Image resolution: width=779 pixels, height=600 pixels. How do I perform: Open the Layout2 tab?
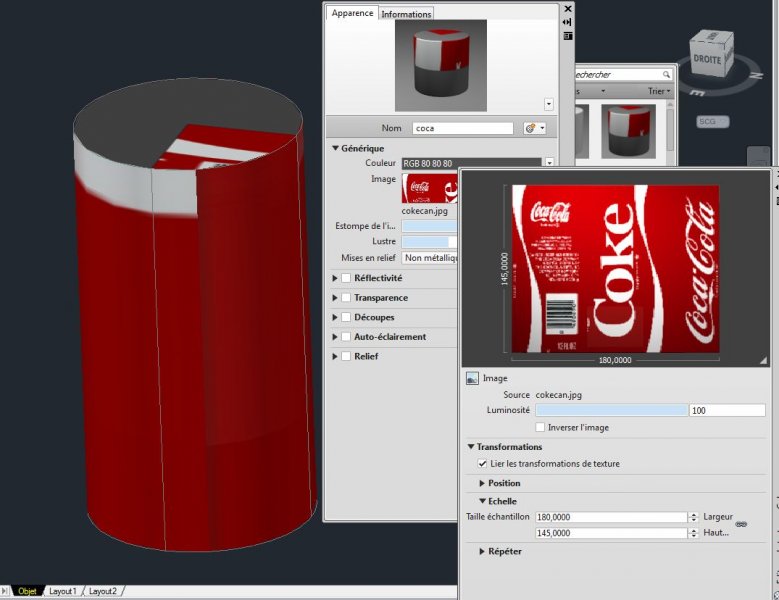(x=103, y=591)
